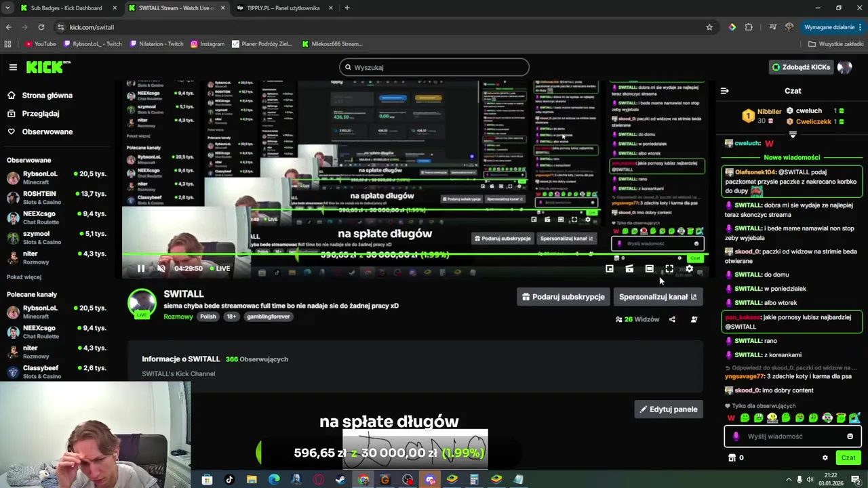The image size is (868, 488).
Task: Enter fullscreen on the video player
Action: pos(669,269)
